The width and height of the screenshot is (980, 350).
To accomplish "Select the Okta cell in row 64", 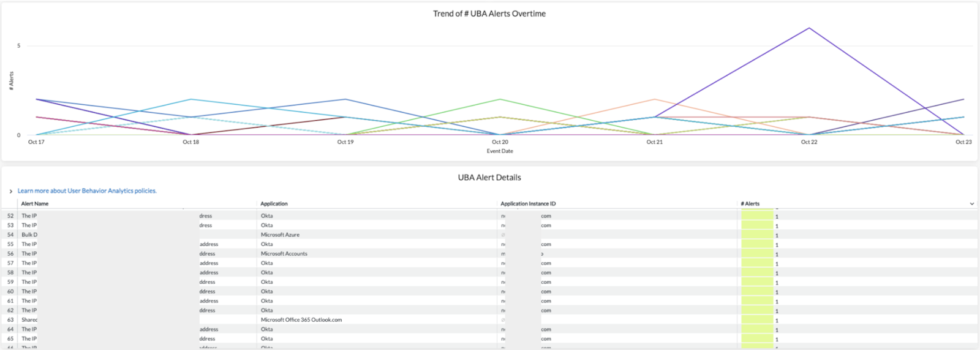I will point(267,329).
